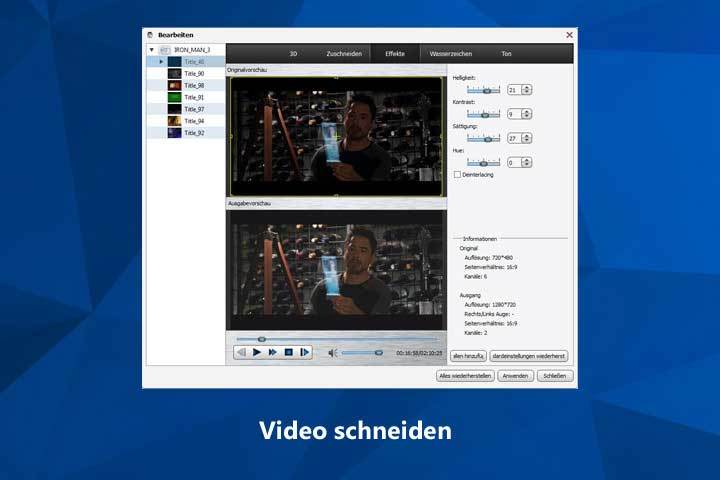Screen dimensions: 720x480
Task: Play the video preview
Action: point(257,352)
